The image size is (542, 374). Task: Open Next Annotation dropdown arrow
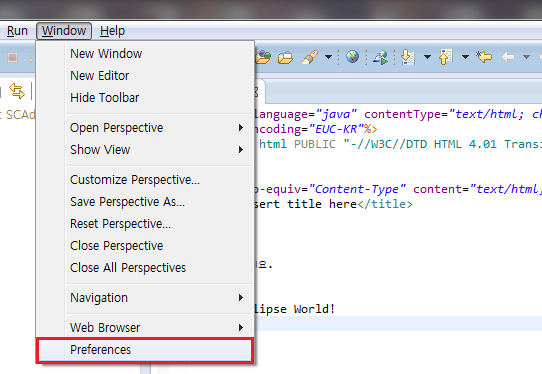(428, 57)
